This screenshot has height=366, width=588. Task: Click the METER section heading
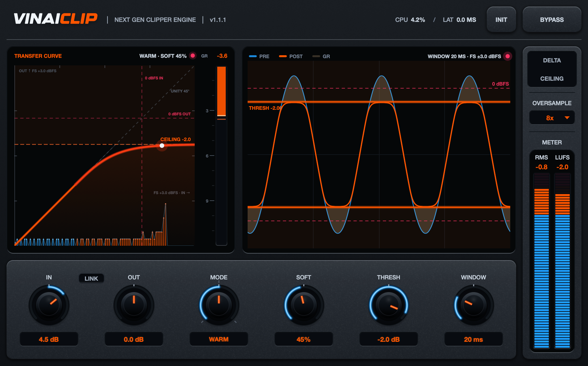pos(552,142)
